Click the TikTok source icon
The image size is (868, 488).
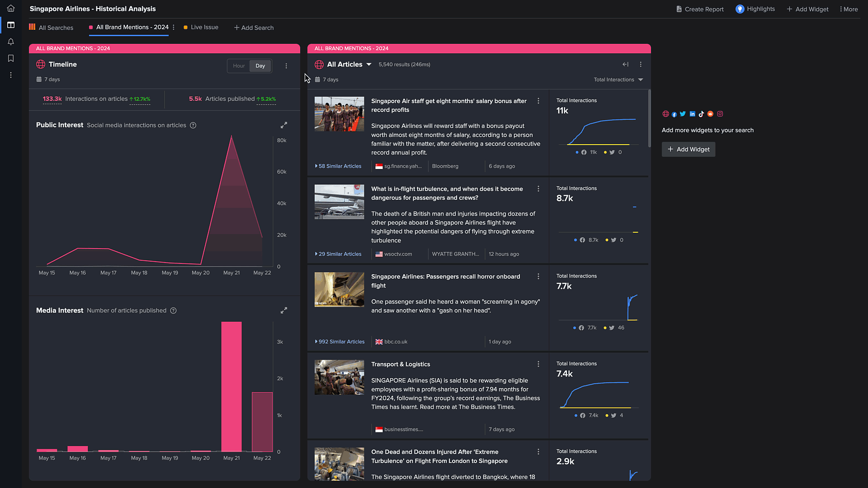(701, 114)
